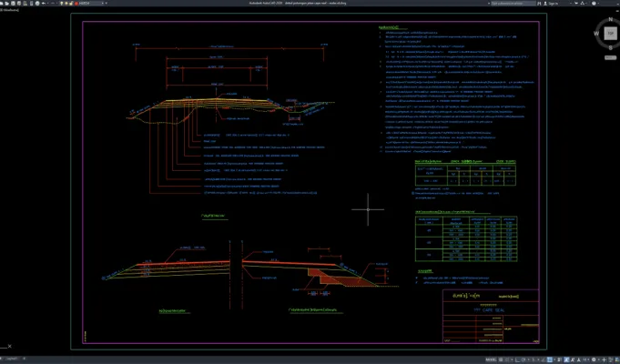Viewport: 620px width, 364px height.
Task: Click the New drawing icon
Action: coord(2,3)
